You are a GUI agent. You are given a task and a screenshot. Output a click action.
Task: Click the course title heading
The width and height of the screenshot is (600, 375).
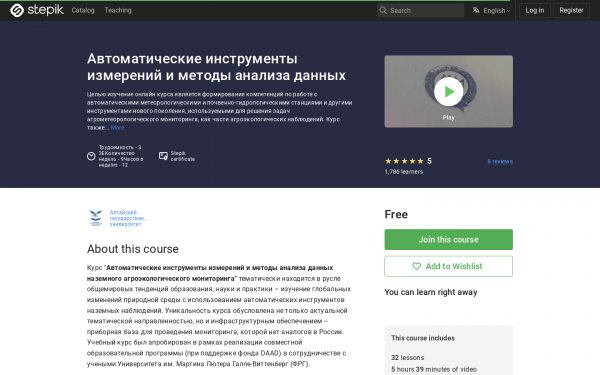(216, 67)
